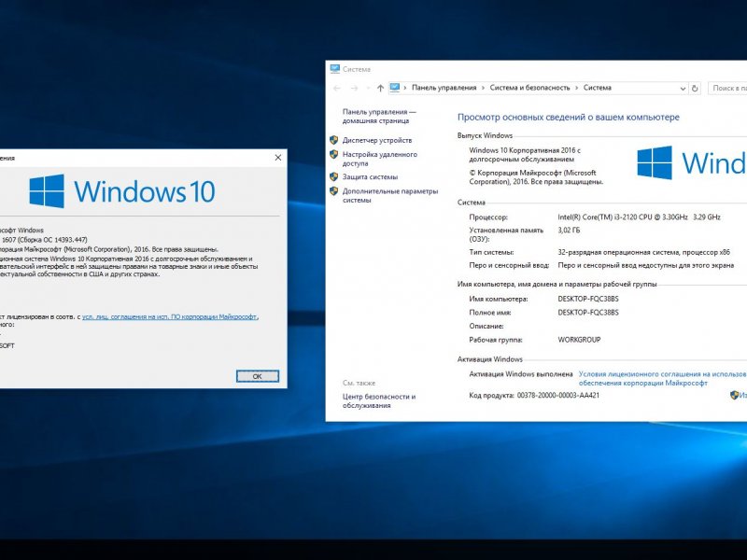This screenshot has width=747, height=560.
Task: Open the Microsoft license agreement link in the About dialog
Action: 170,316
